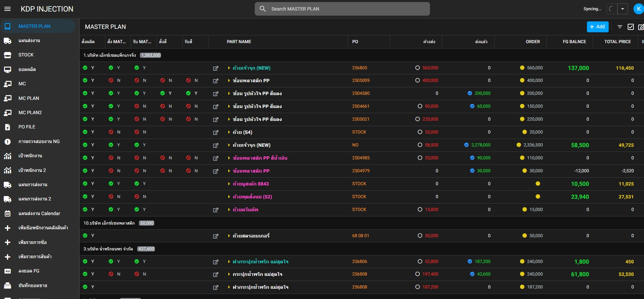This screenshot has height=299, width=644.
Task: Click the user avatar K icon
Action: pos(639,9)
